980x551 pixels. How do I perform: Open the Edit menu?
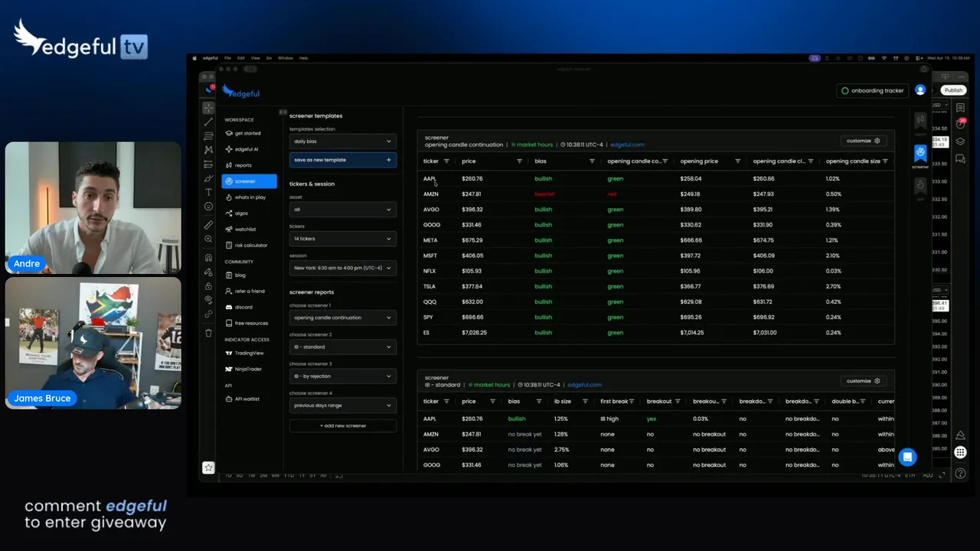click(x=241, y=58)
